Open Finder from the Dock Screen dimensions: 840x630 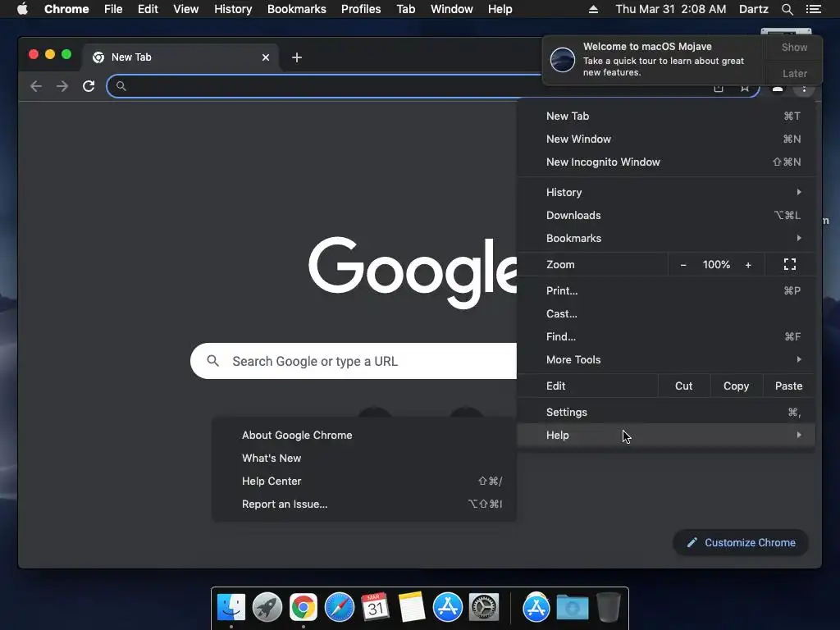231,608
